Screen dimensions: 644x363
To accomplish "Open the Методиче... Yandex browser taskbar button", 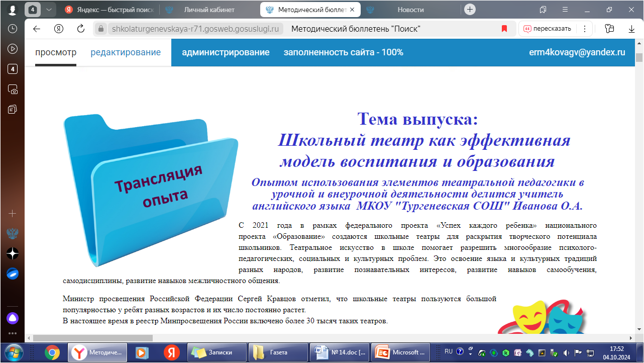I will click(98, 352).
